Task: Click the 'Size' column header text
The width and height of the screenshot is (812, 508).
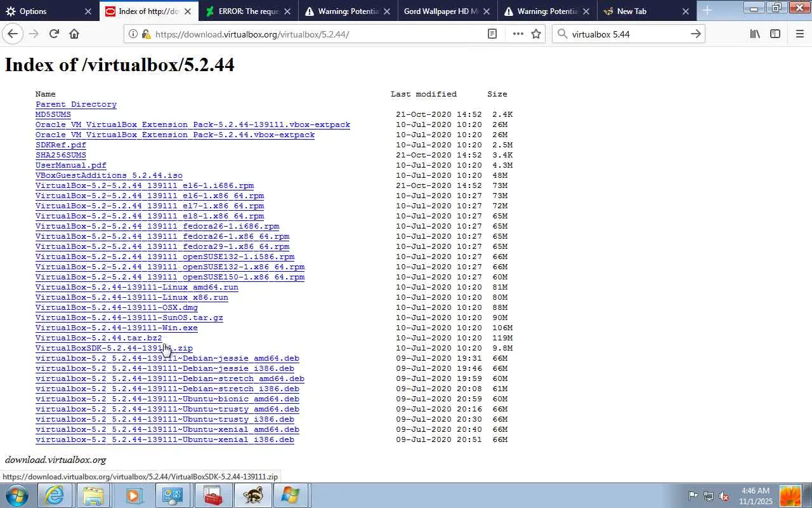Action: click(x=497, y=94)
